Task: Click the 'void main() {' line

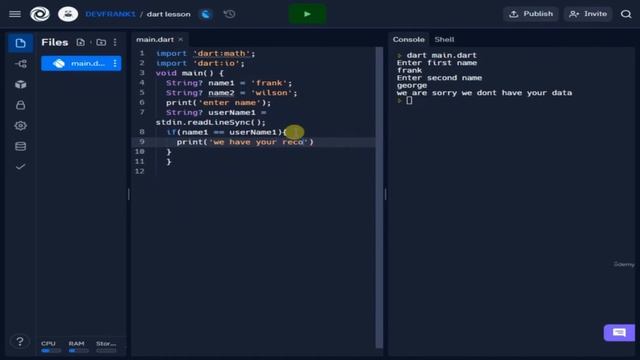Action: (x=190, y=73)
